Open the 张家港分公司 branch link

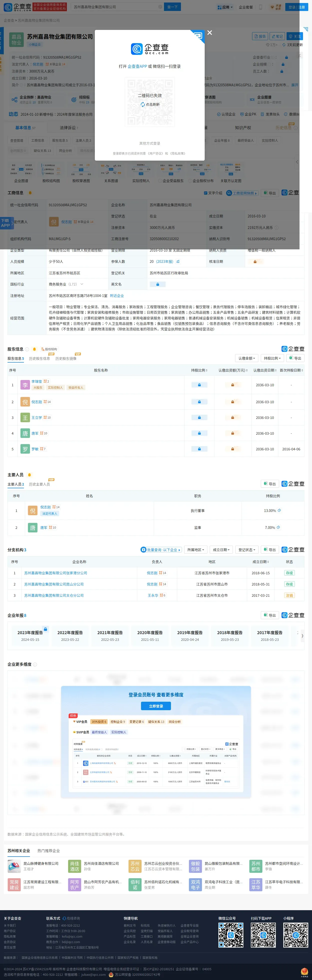[x=56, y=573]
